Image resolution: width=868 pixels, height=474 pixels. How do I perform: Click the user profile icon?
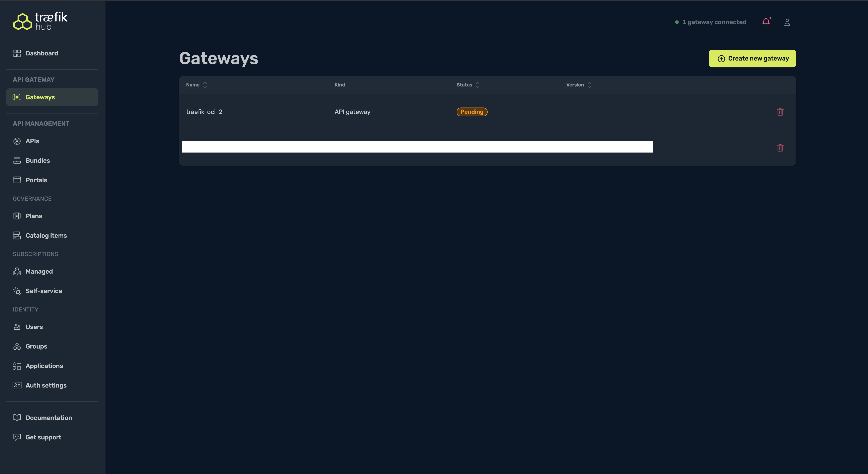tap(787, 22)
